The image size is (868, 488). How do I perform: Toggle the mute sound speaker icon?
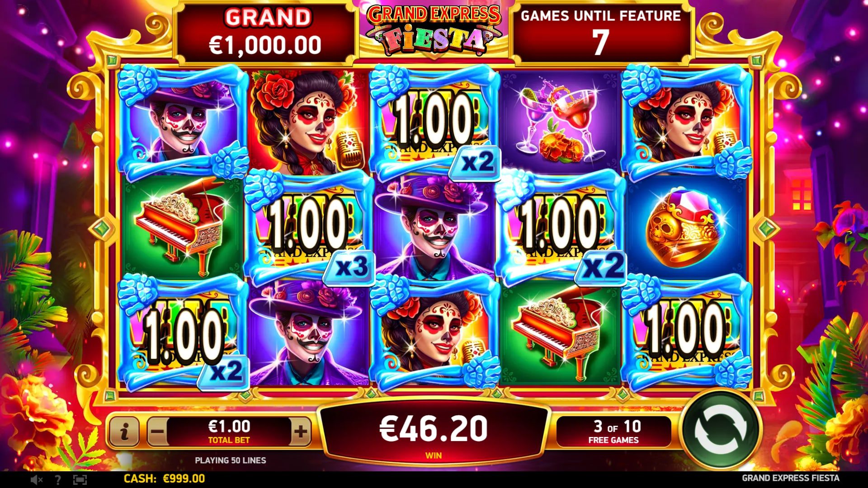click(37, 479)
